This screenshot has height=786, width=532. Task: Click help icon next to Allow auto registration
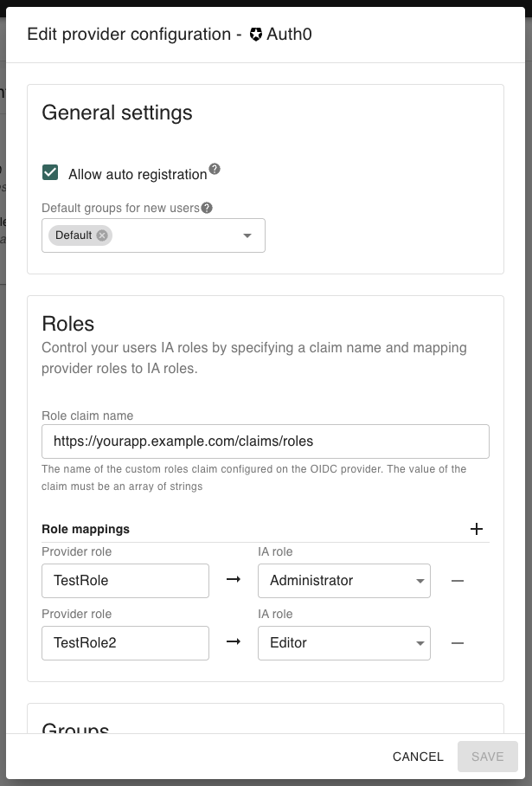coord(215,170)
